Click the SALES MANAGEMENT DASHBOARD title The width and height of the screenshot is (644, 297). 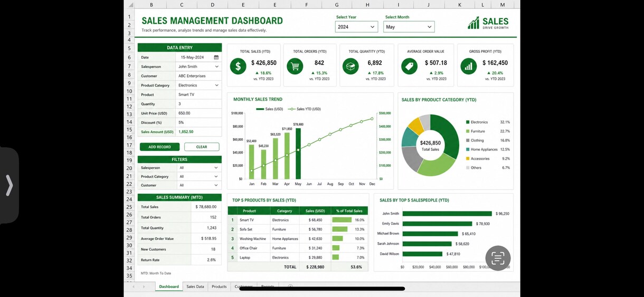(x=212, y=21)
